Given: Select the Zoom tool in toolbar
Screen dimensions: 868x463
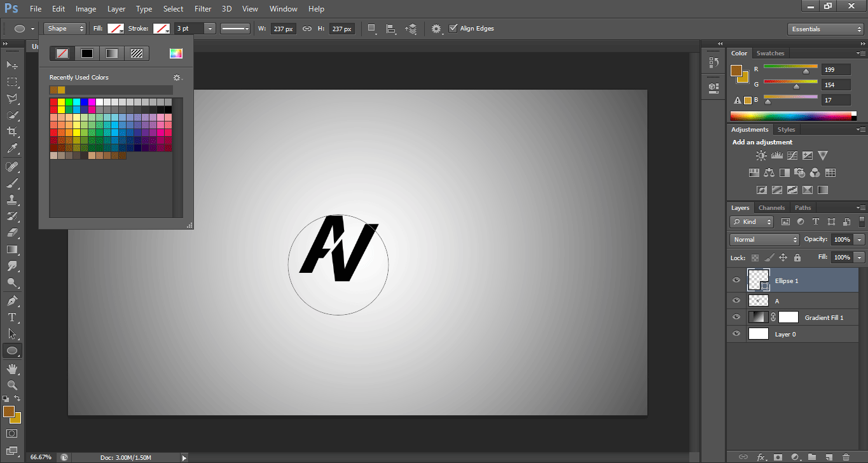Looking at the screenshot, I should [x=12, y=385].
